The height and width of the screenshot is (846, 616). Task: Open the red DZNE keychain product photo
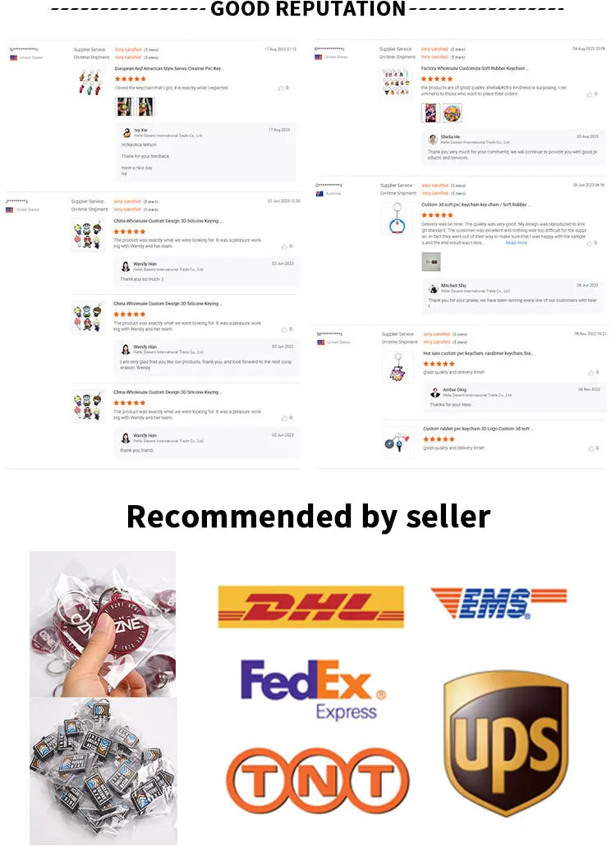(x=103, y=624)
